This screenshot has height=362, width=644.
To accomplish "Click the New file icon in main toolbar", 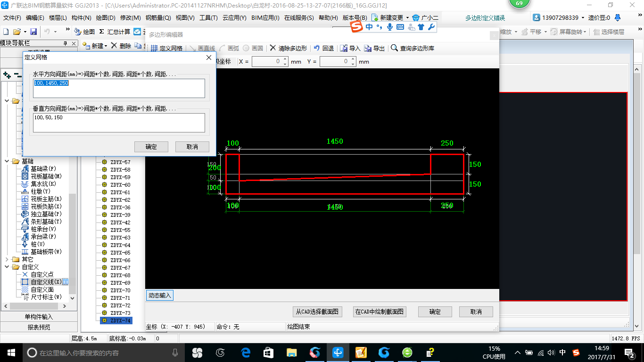I will pos(6,32).
